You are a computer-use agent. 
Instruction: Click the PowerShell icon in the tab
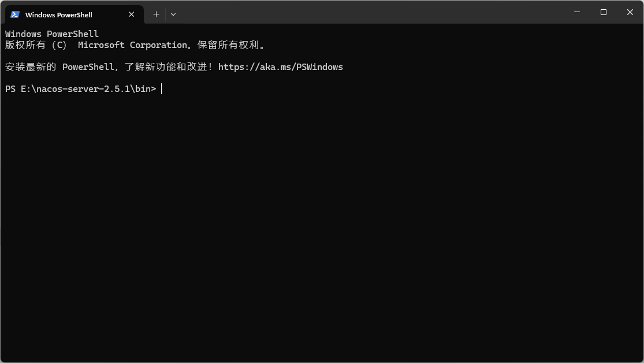point(15,14)
